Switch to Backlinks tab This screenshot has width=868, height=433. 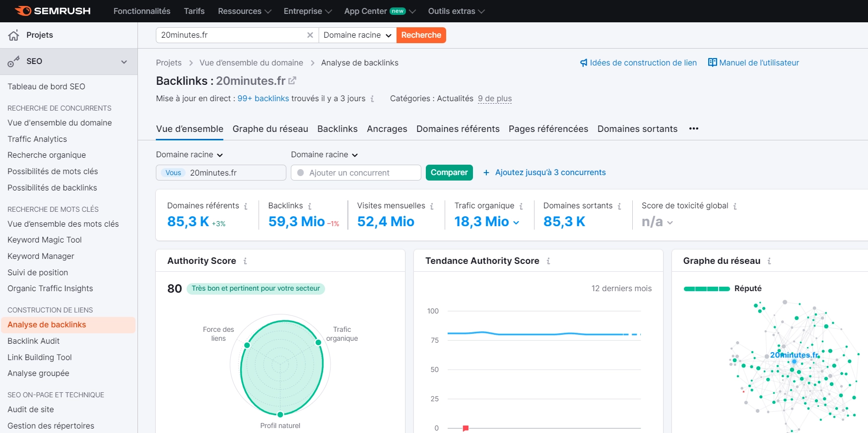coord(337,129)
